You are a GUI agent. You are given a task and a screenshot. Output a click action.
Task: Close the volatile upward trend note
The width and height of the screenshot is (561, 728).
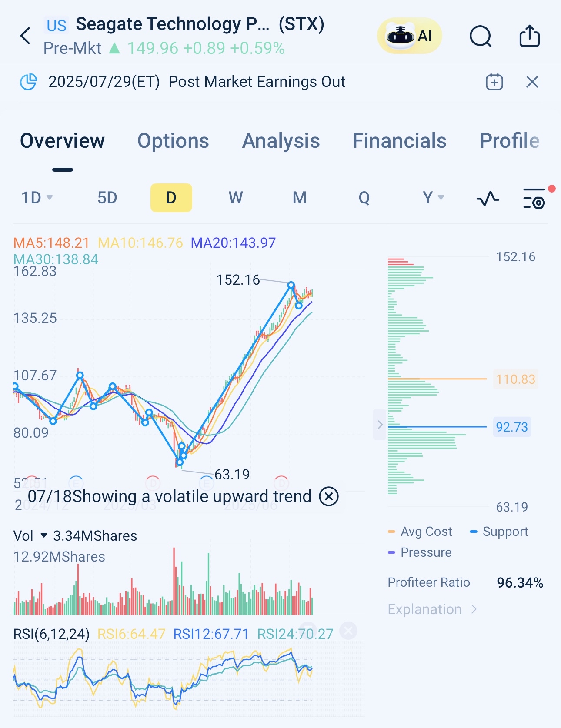click(329, 496)
